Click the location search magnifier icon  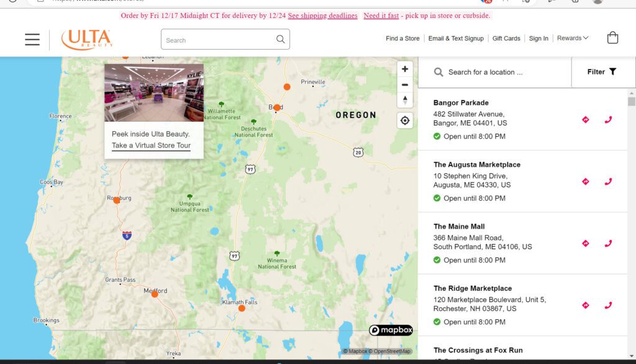point(438,72)
